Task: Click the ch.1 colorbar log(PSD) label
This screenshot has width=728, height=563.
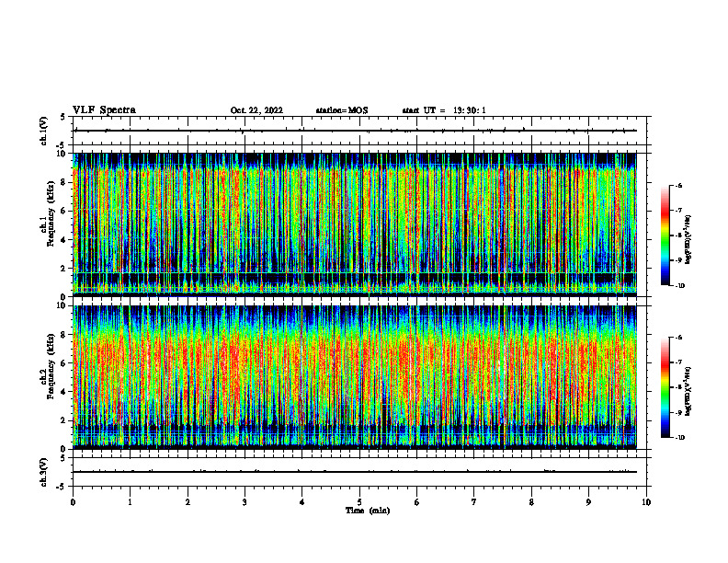Action: [688, 239]
